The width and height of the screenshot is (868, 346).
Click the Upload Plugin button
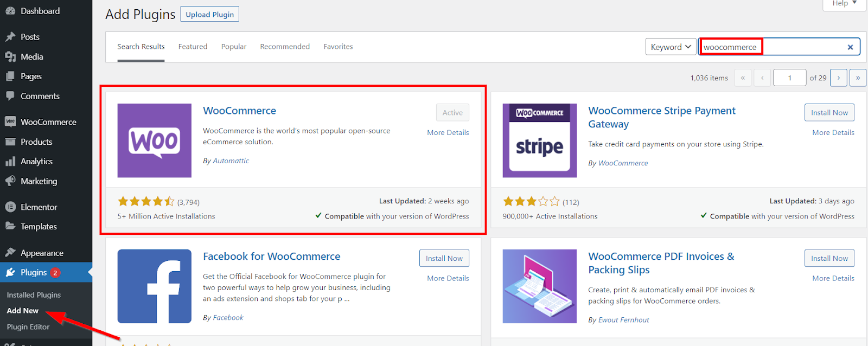[x=209, y=14]
